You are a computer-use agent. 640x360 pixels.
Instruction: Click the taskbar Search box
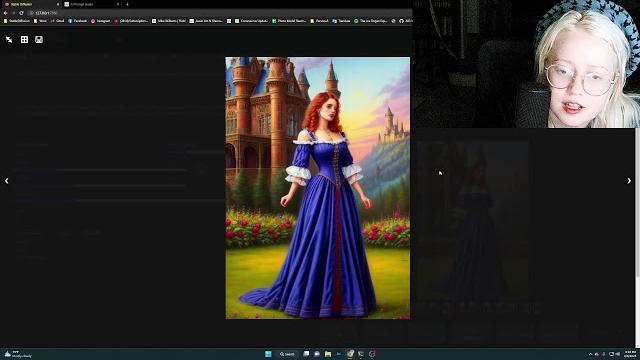[x=287, y=354]
